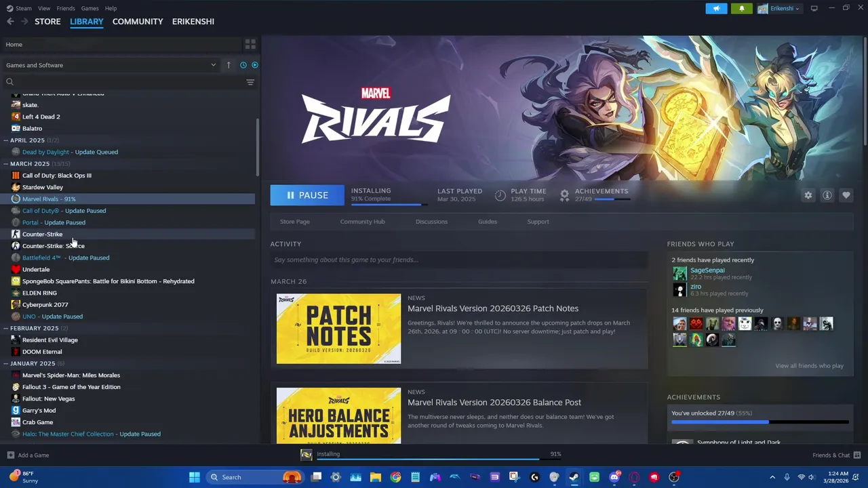The height and width of the screenshot is (488, 868).
Task: Switch to the COMMUNITY tab
Action: coord(138,22)
